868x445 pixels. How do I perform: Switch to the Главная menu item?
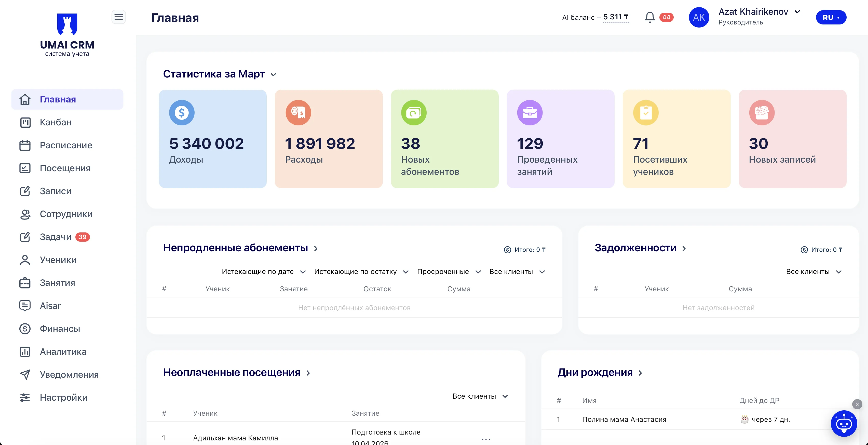pyautogui.click(x=58, y=99)
